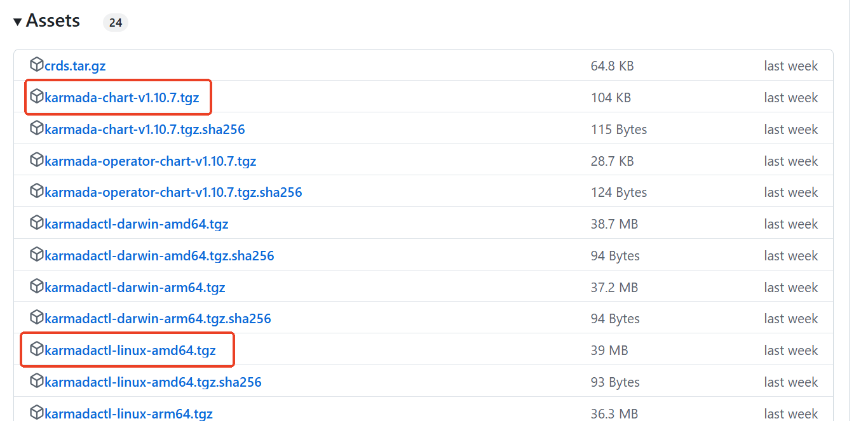Click package icon next to karmadactl-darwin-amd64.tgz
The width and height of the screenshot is (868, 421).
click(36, 224)
